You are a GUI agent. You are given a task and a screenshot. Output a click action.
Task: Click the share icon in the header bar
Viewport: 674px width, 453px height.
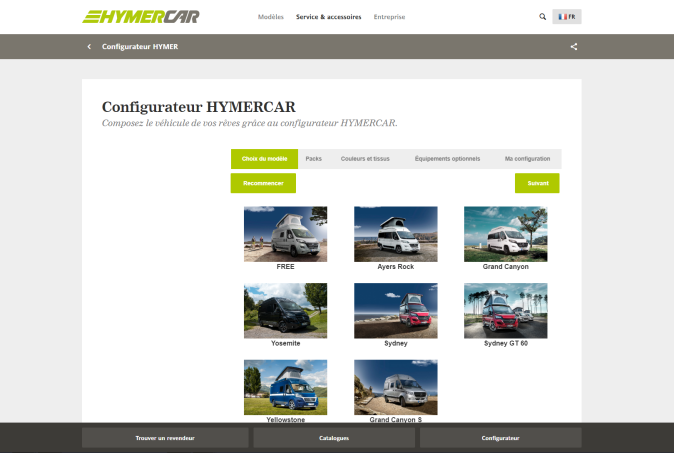tap(574, 47)
